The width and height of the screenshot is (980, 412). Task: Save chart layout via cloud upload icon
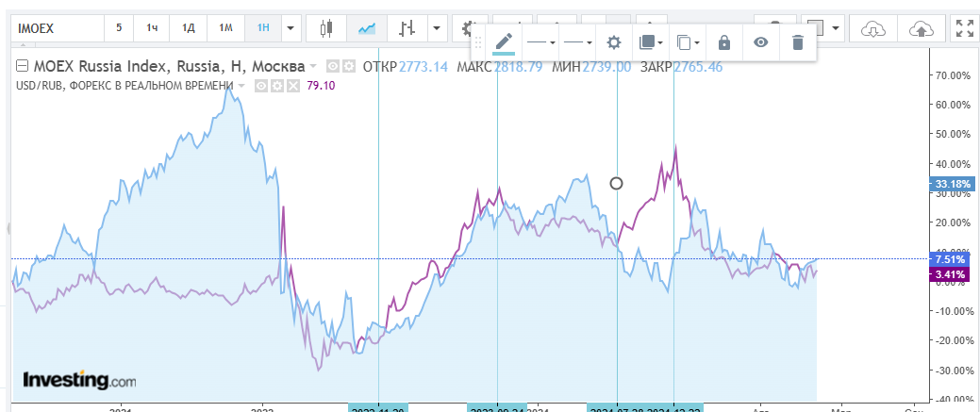(x=920, y=27)
